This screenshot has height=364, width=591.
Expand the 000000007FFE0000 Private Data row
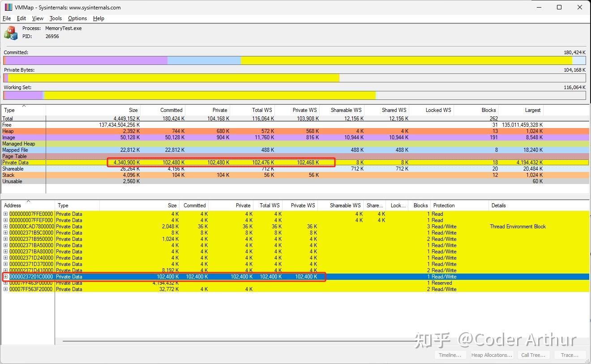pyautogui.click(x=5, y=214)
